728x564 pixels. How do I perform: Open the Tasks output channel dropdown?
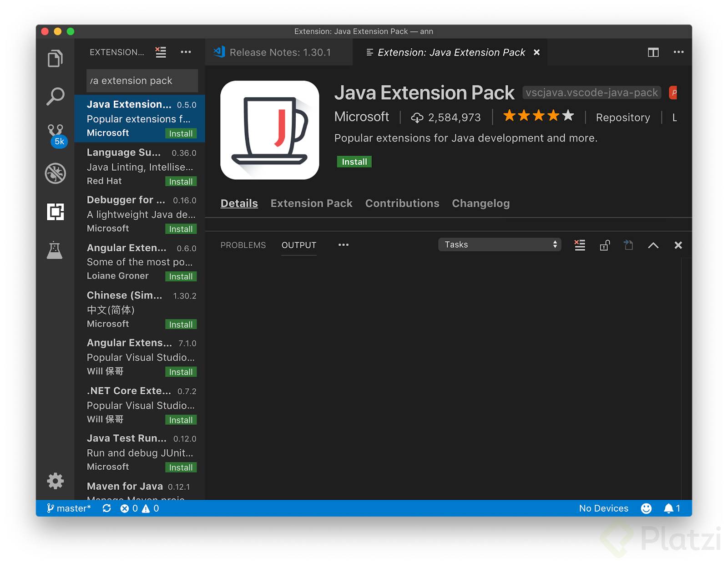click(499, 244)
